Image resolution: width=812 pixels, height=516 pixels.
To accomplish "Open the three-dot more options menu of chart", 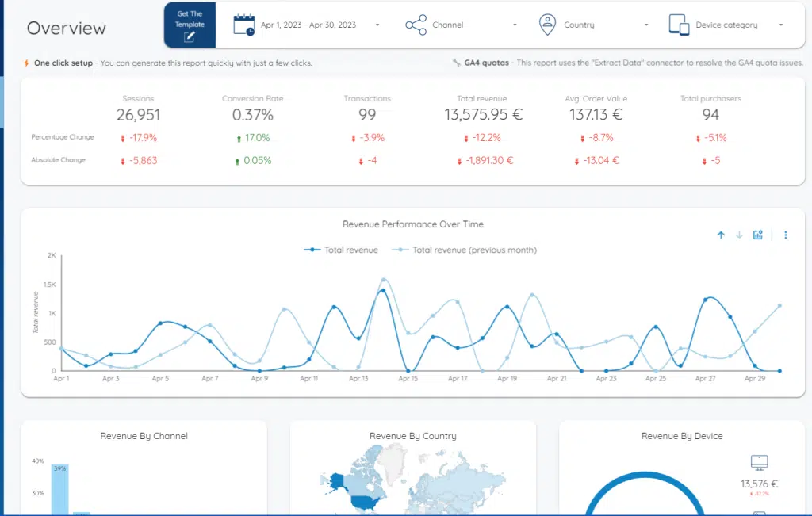I will 786,235.
